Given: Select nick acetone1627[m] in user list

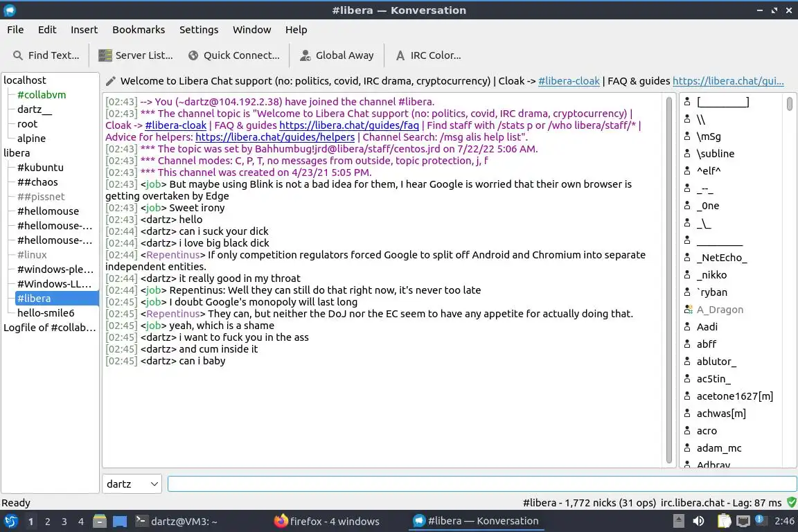Looking at the screenshot, I should tap(734, 396).
